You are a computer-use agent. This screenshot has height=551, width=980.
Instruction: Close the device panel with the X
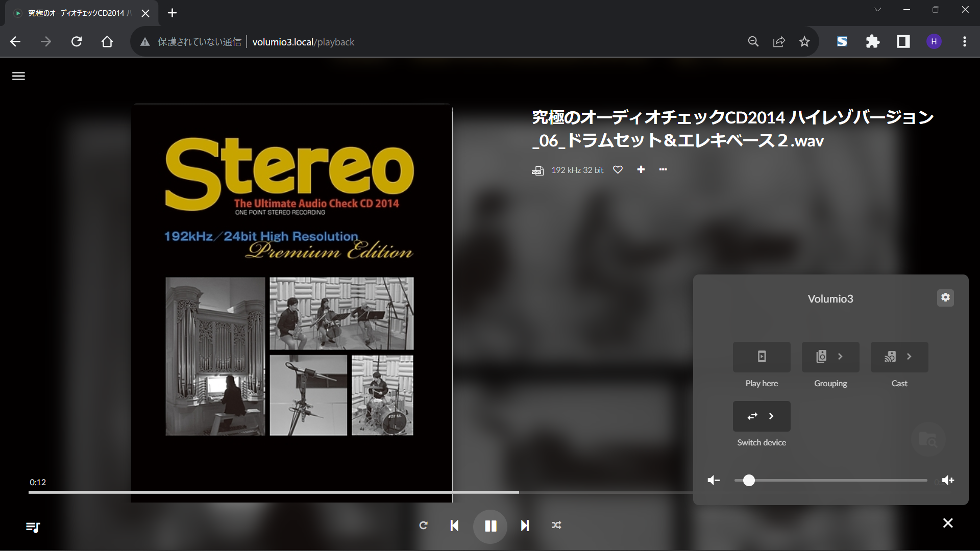pos(948,523)
